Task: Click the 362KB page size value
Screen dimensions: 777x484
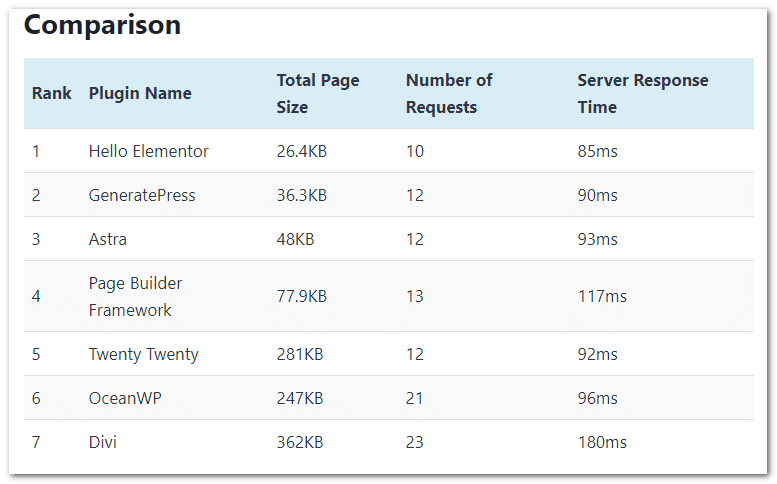Action: pyautogui.click(x=300, y=442)
